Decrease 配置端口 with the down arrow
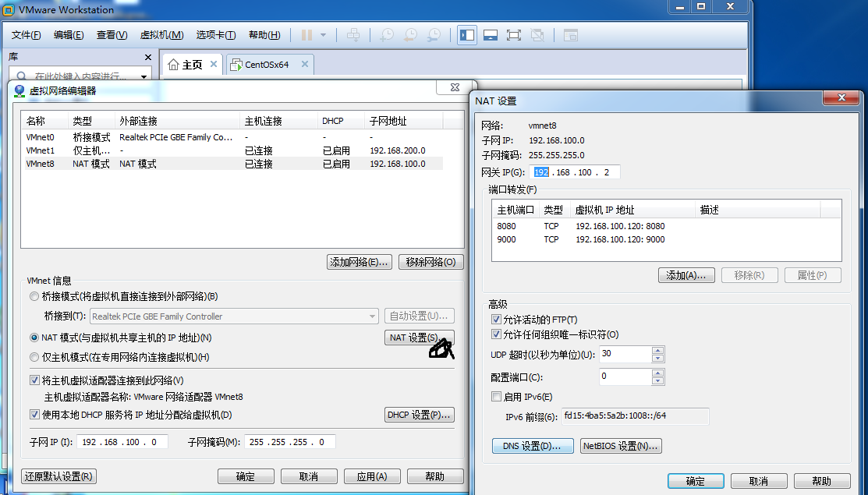868x495 pixels. [657, 381]
